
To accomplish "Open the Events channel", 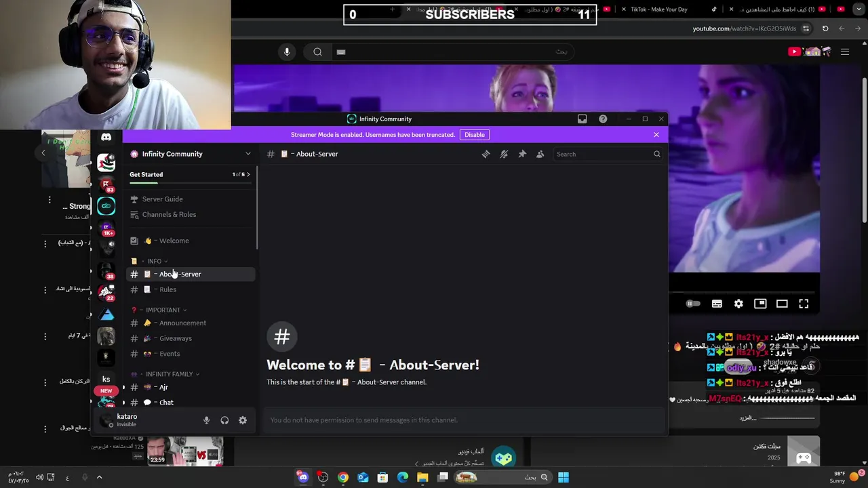I will click(190, 354).
